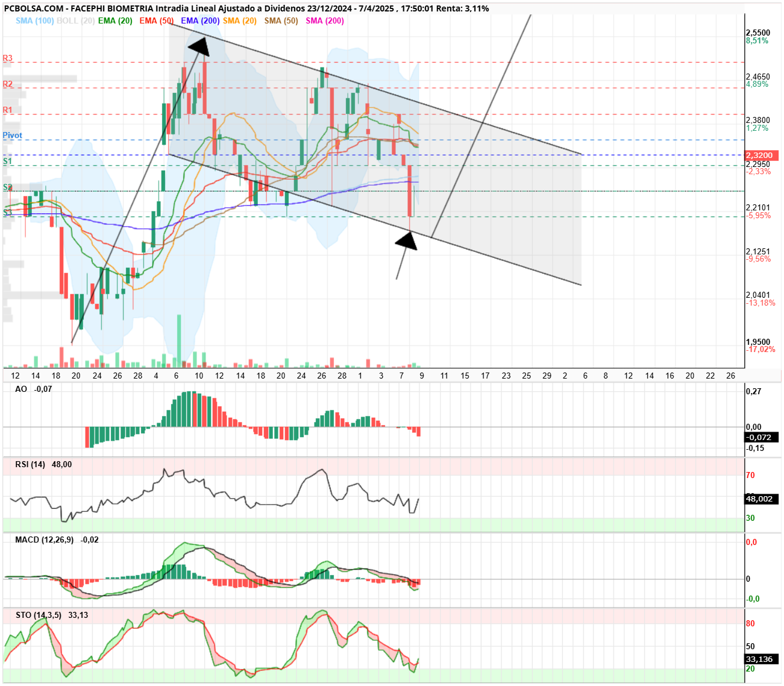Click the stochastic 50 level label

coord(750,646)
